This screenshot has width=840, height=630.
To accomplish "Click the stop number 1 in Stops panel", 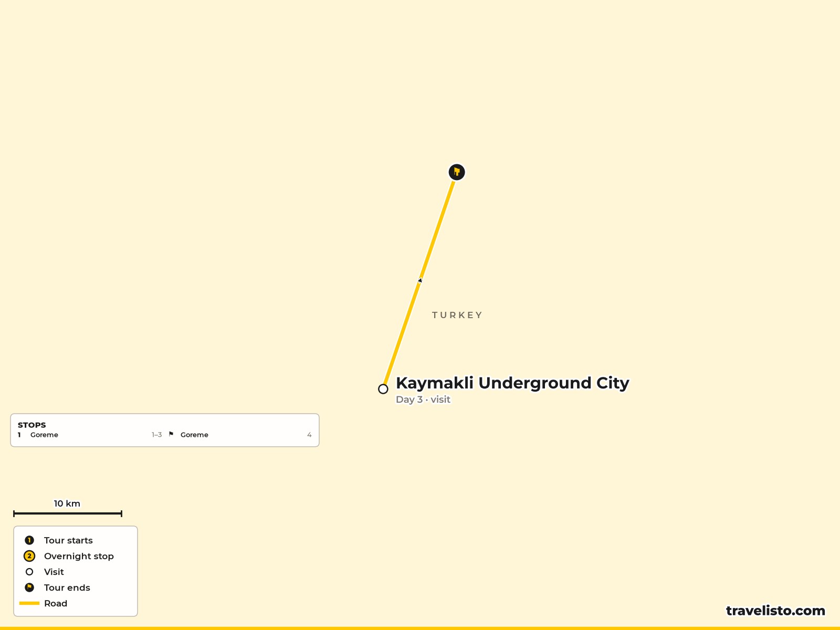I will pyautogui.click(x=19, y=435).
